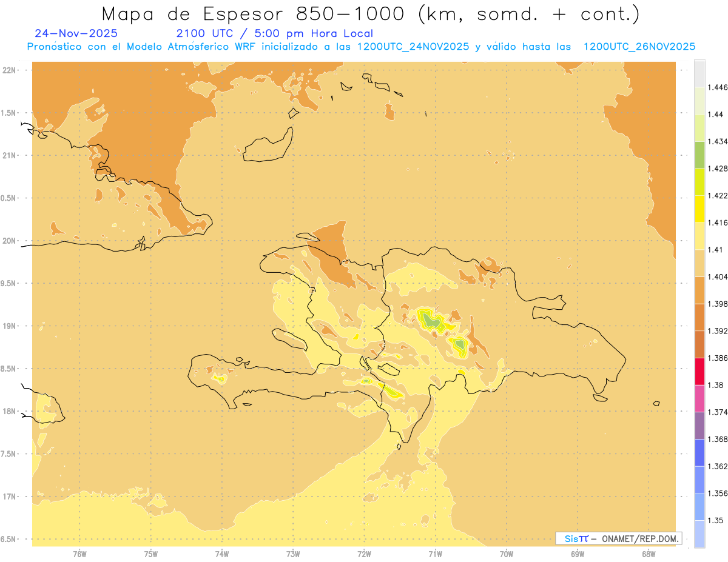Click the '22N' latitude label
Screen dimensions: 728x562
pyautogui.click(x=10, y=70)
